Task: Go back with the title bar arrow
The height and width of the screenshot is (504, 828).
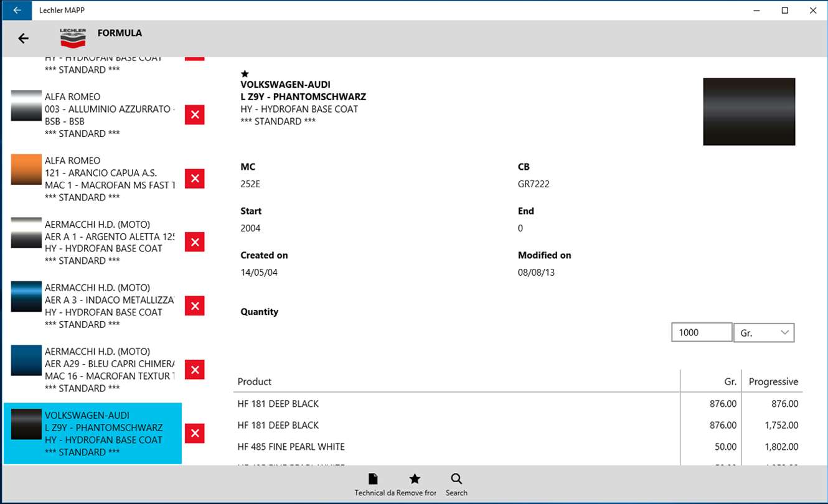Action: tap(17, 10)
